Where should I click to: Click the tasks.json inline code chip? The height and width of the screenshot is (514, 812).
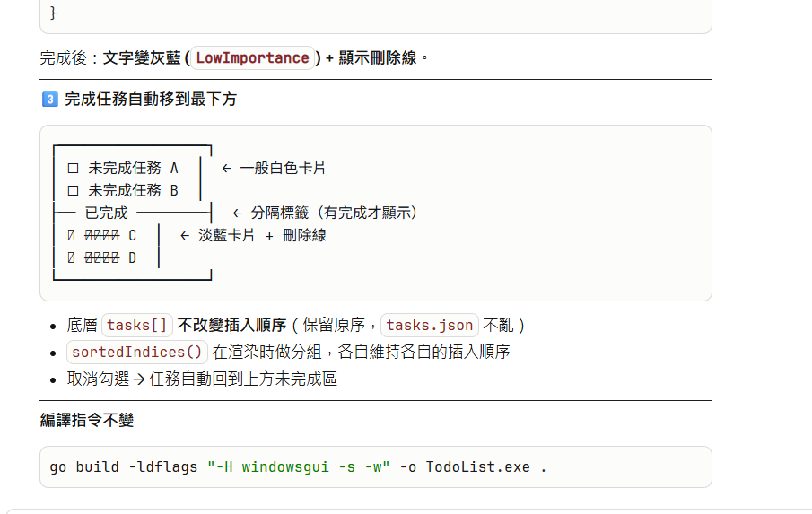coord(429,325)
